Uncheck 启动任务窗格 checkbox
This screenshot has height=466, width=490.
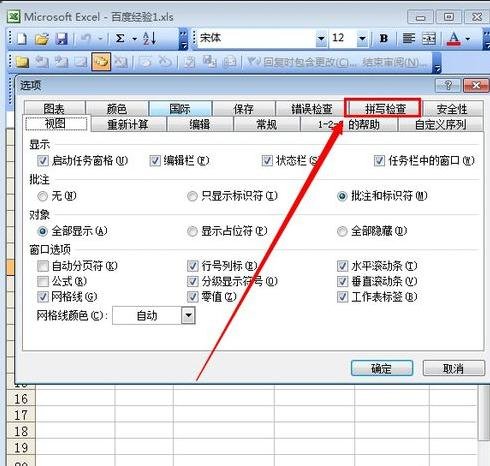pyautogui.click(x=43, y=161)
